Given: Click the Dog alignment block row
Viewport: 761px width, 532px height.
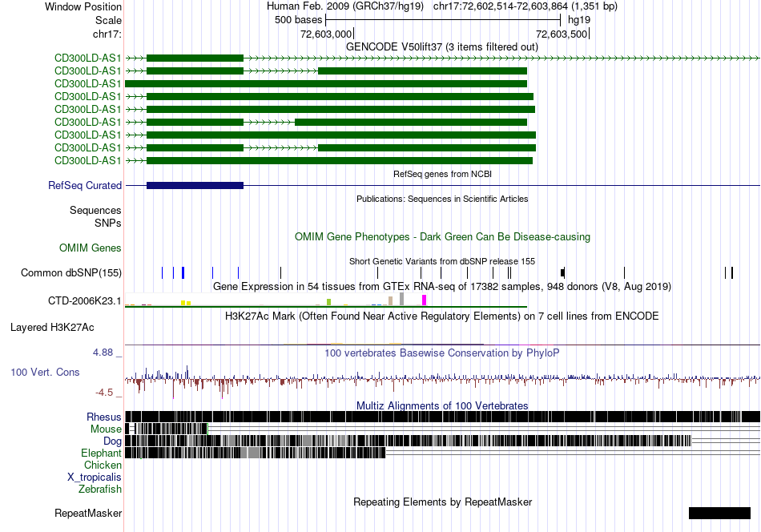Looking at the screenshot, I should (x=408, y=441).
